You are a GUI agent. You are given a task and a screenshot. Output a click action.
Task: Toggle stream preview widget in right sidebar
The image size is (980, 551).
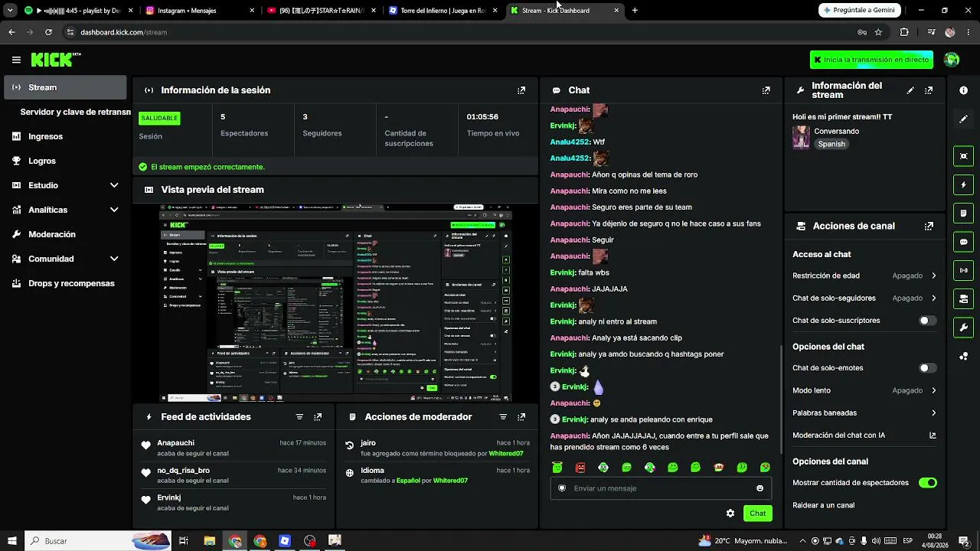point(963,156)
